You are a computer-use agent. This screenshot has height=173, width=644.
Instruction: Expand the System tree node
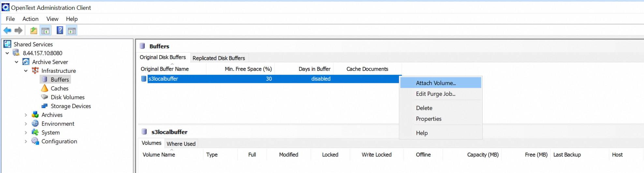pos(26,133)
